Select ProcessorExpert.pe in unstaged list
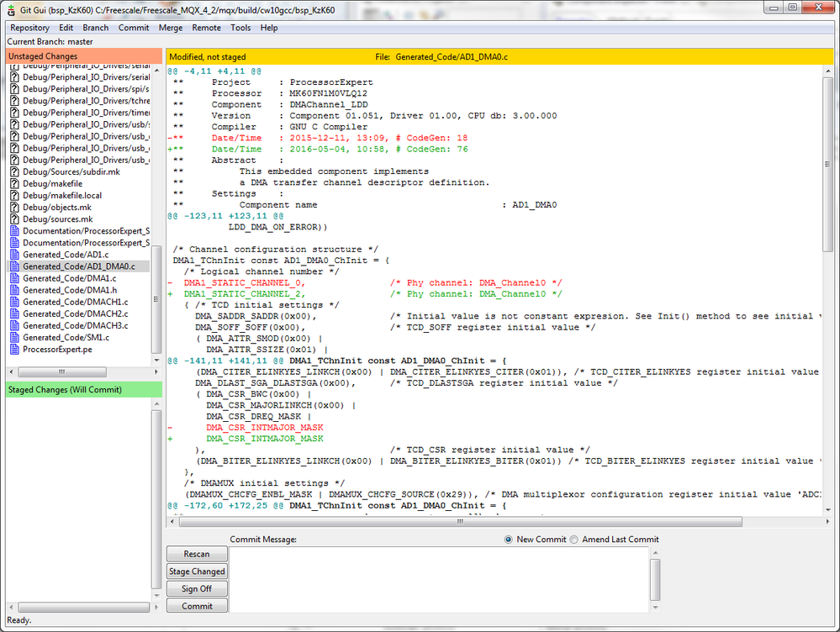This screenshot has width=840, height=632. [x=57, y=349]
